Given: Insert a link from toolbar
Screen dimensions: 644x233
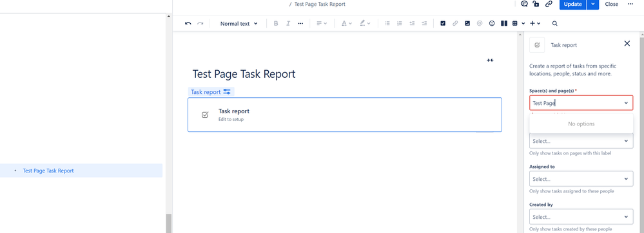Looking at the screenshot, I should [x=455, y=23].
